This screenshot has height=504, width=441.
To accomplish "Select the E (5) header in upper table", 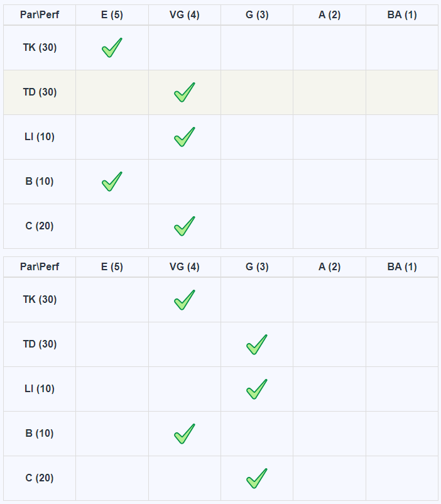I will (x=112, y=14).
